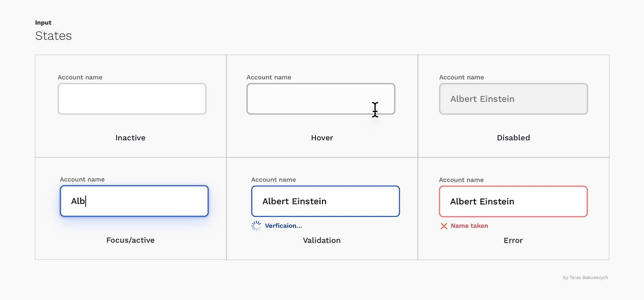Click the Hover state label
The height and width of the screenshot is (300, 644).
[321, 138]
